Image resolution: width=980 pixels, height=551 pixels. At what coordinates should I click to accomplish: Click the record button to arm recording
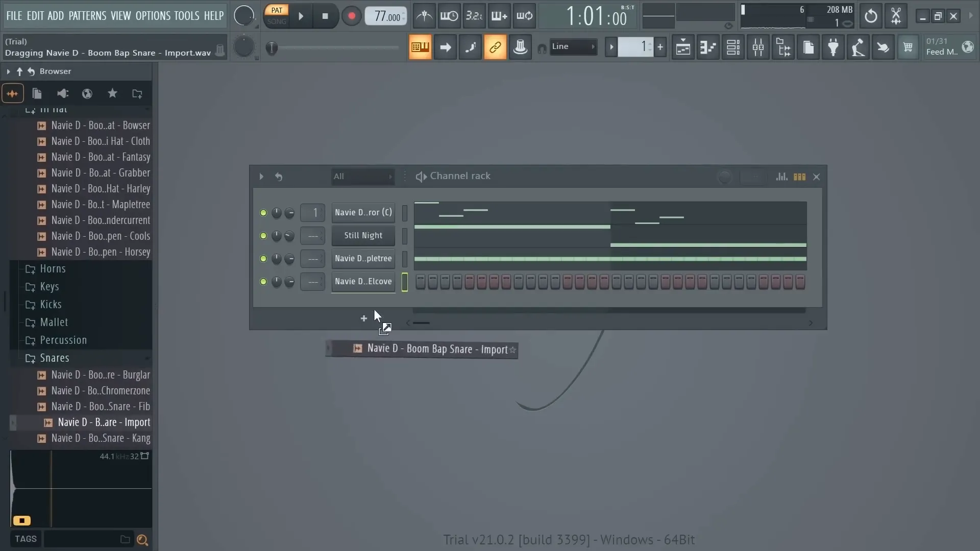coord(351,15)
